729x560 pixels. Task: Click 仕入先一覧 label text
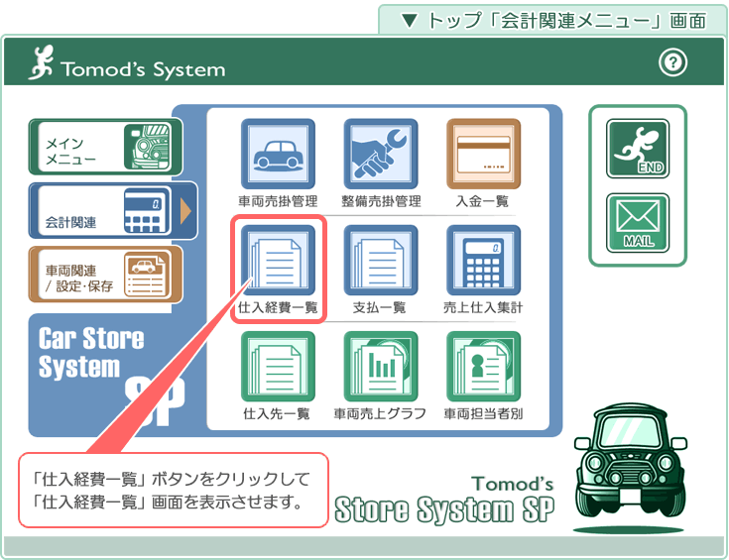point(277,413)
